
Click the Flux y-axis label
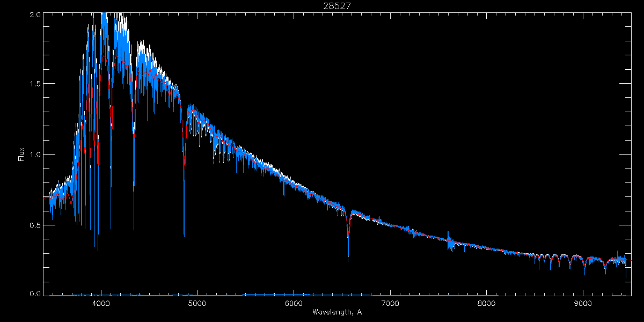click(21, 154)
